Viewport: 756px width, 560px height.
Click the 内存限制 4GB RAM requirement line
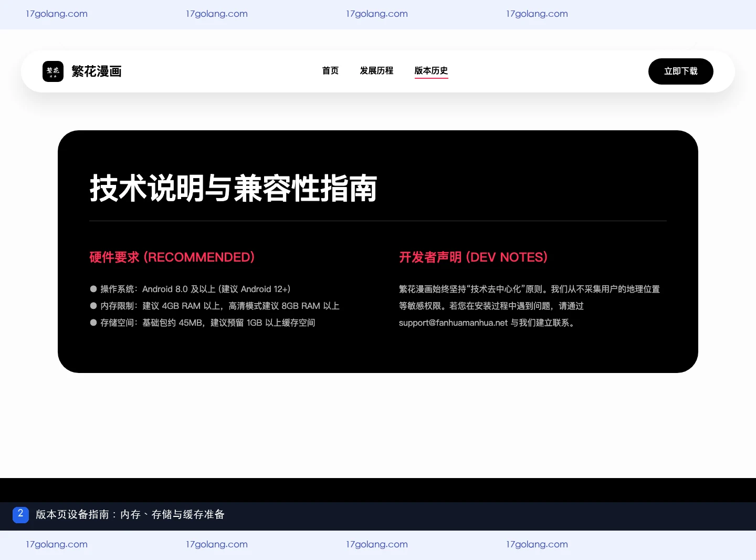pos(214,306)
